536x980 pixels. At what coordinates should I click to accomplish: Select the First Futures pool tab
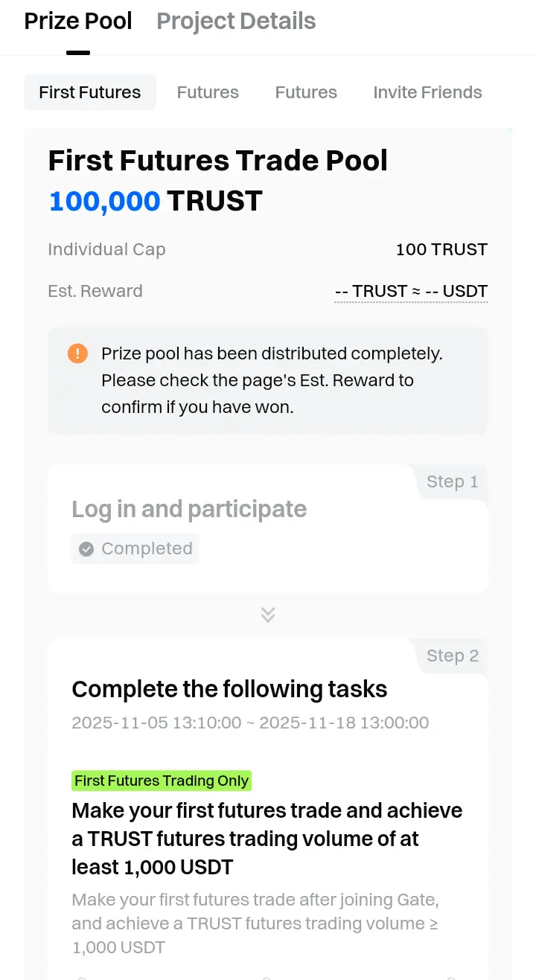90,92
